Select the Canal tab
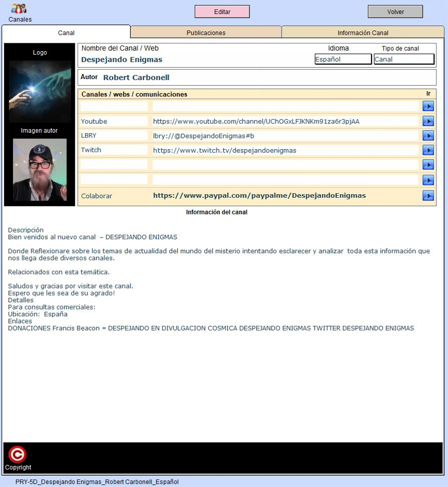The image size is (448, 487). pyautogui.click(x=66, y=33)
